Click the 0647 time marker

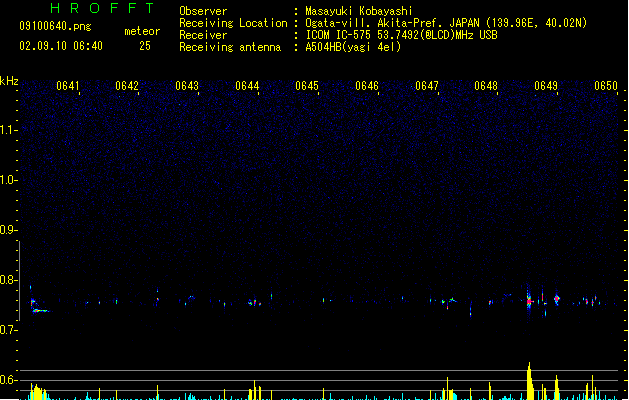427,86
